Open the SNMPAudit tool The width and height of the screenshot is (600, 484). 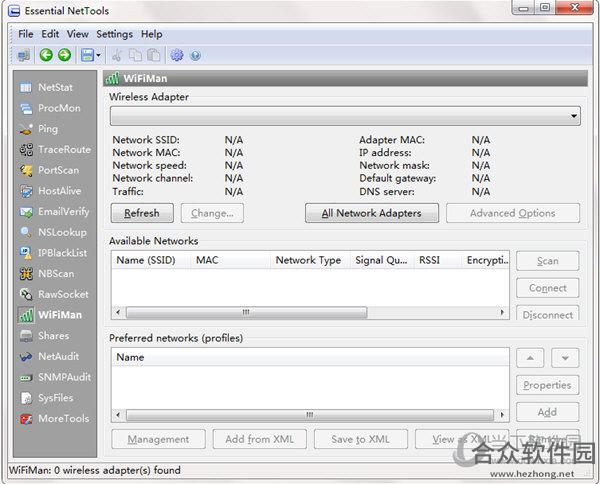[55, 377]
